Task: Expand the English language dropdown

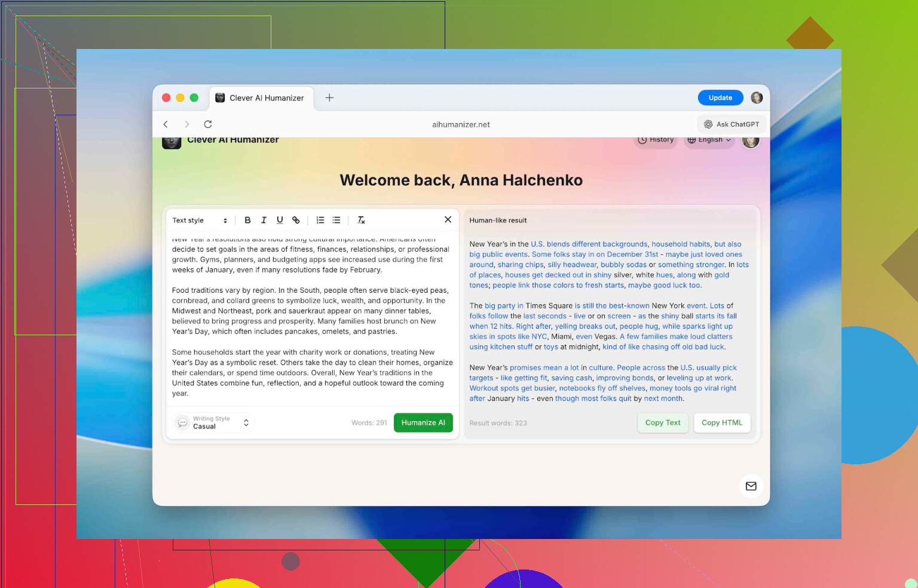Action: (x=709, y=140)
